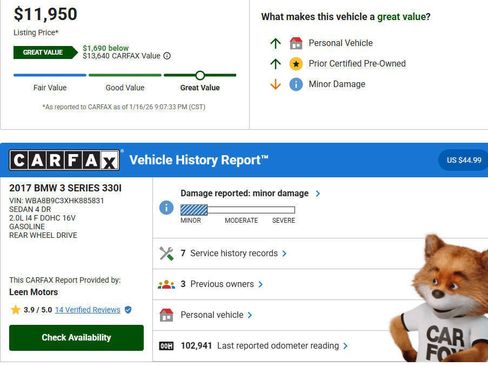Click the blue info icon beside Damage reported

(x=166, y=208)
